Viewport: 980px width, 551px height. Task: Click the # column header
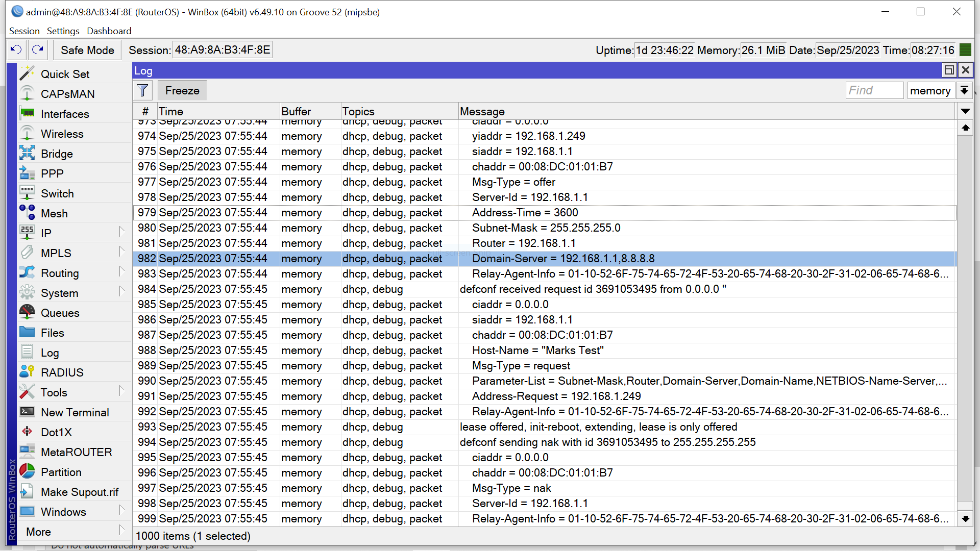tap(145, 111)
